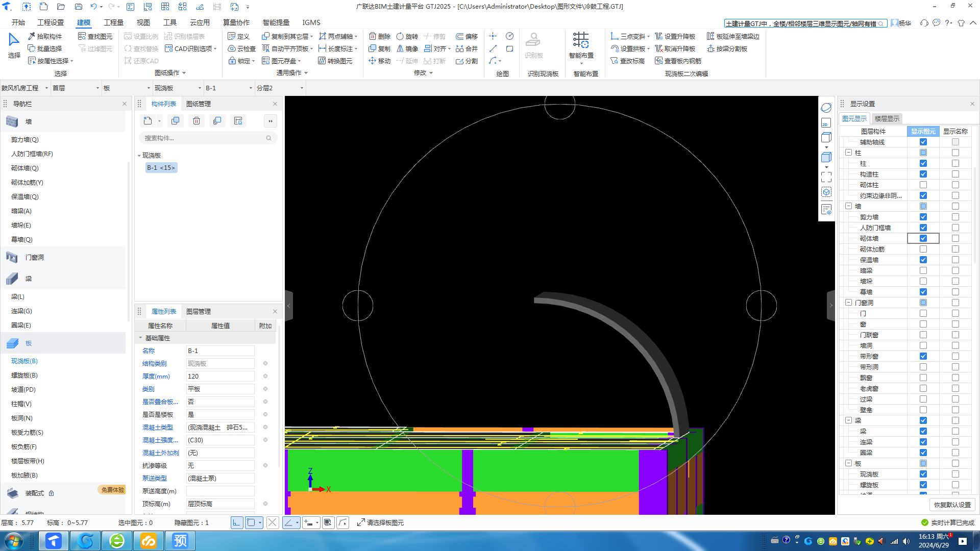Click 按梁分割板 tool

[x=727, y=48]
